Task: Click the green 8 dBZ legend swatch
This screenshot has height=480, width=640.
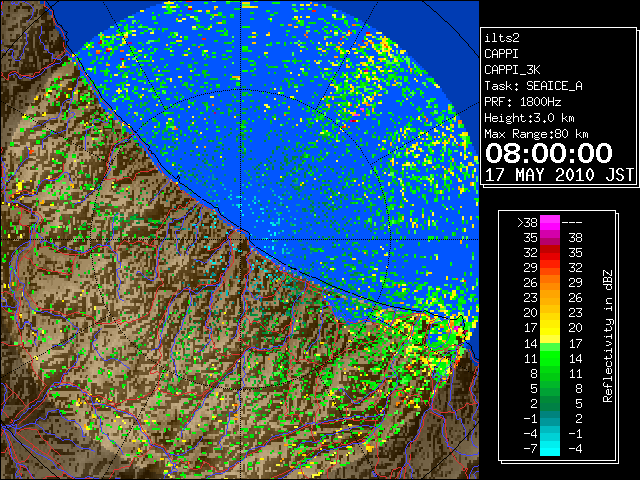Action: pos(550,373)
